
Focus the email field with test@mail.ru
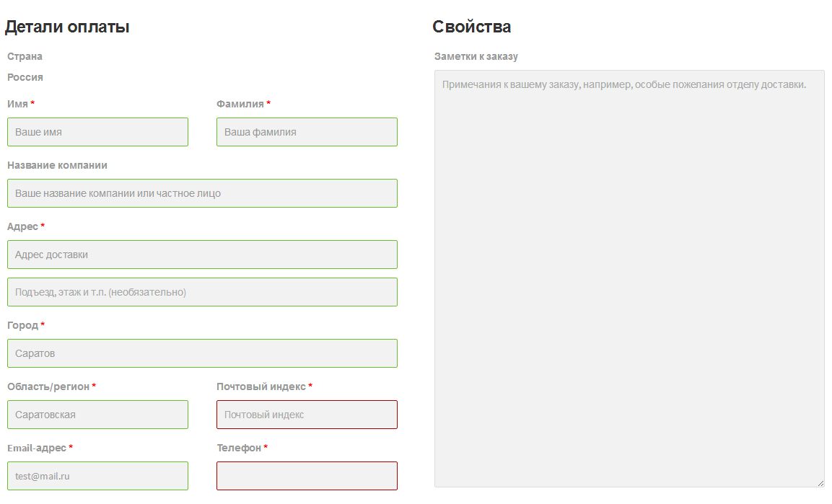point(97,476)
